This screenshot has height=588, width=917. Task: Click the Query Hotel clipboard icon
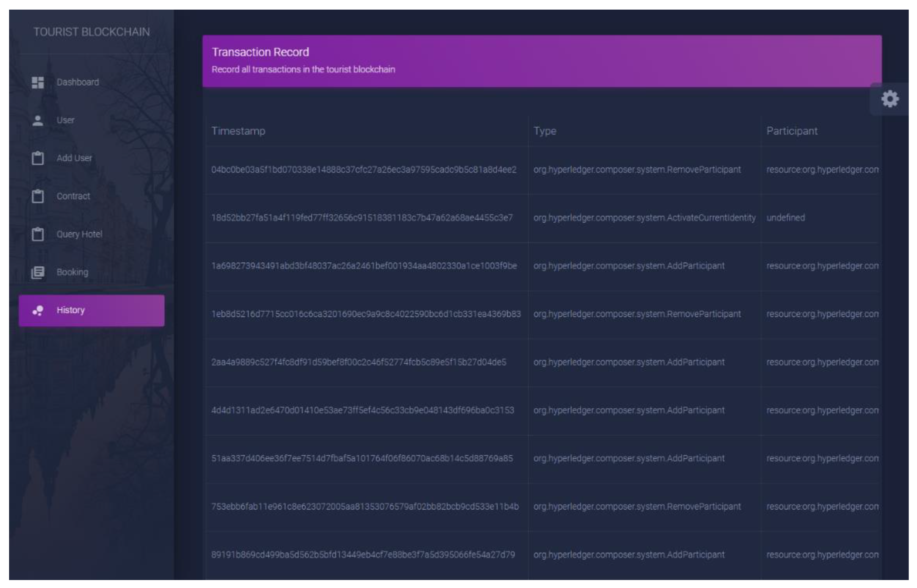click(38, 234)
